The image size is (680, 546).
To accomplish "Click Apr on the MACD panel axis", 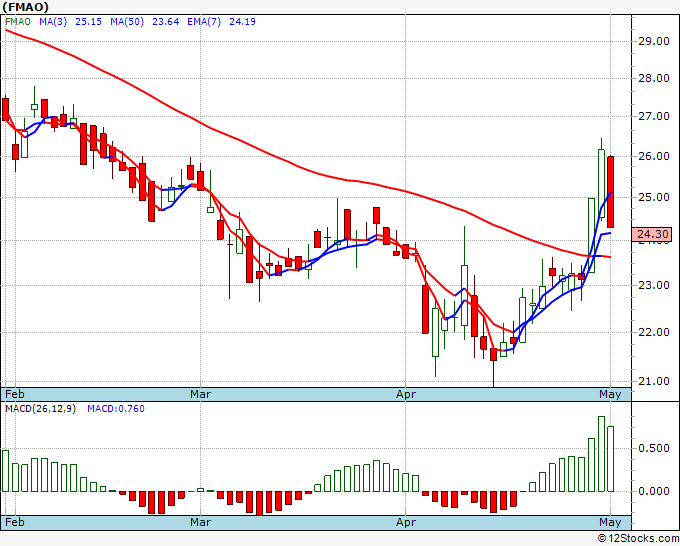I will pos(406,522).
